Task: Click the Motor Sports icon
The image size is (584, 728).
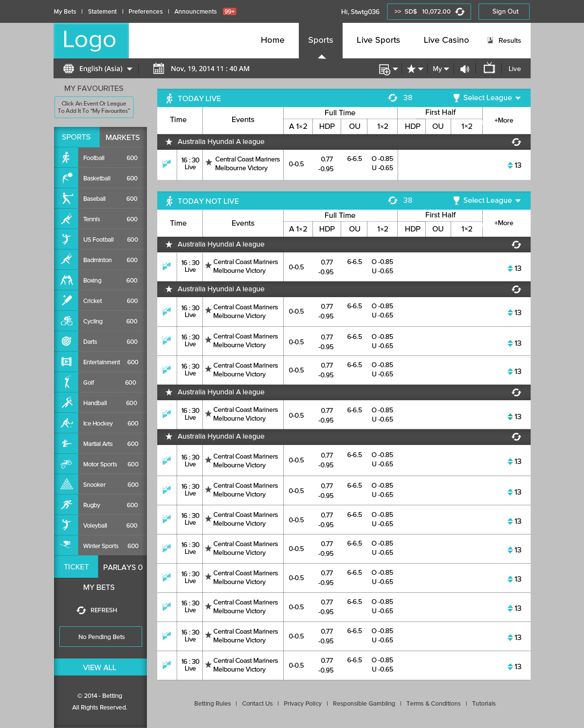Action: pyautogui.click(x=66, y=464)
